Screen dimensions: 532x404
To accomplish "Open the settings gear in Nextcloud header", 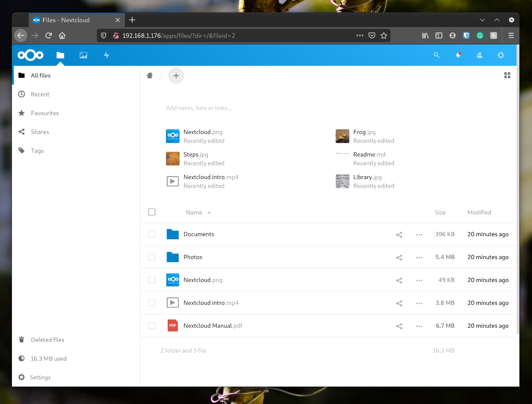I will (x=501, y=55).
